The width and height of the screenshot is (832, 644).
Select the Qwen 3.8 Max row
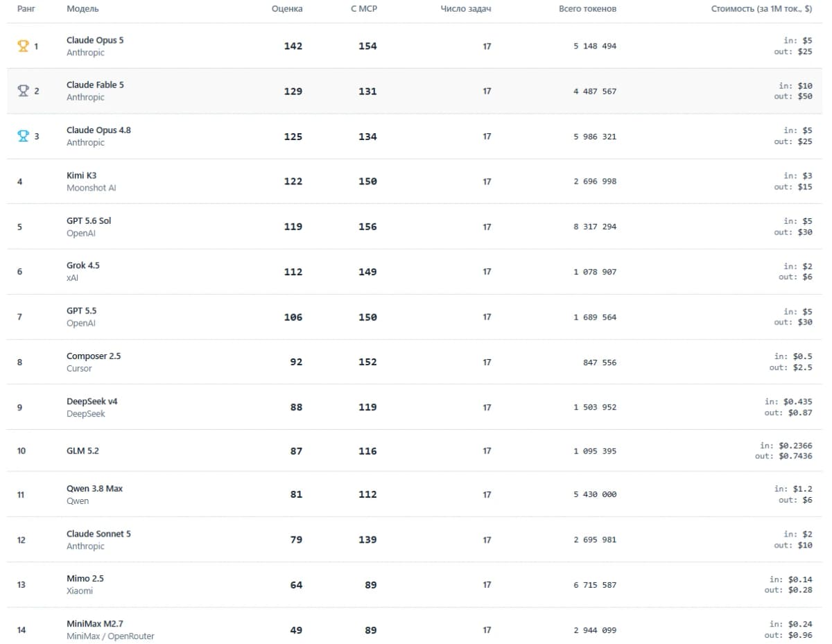(x=415, y=494)
